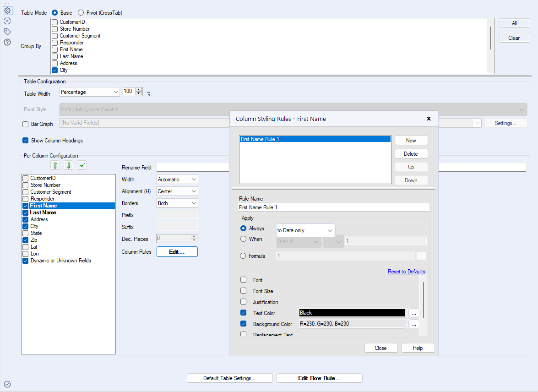Delete the selected styling rule

point(411,154)
